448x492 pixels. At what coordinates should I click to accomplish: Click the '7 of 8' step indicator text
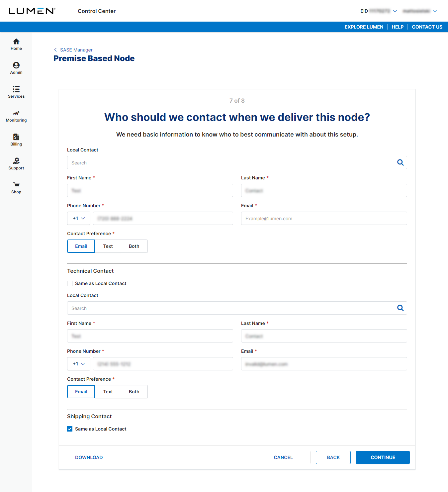[237, 101]
